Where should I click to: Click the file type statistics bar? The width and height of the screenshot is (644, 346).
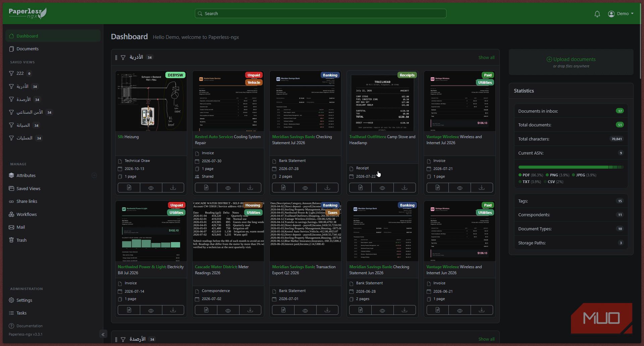(571, 167)
